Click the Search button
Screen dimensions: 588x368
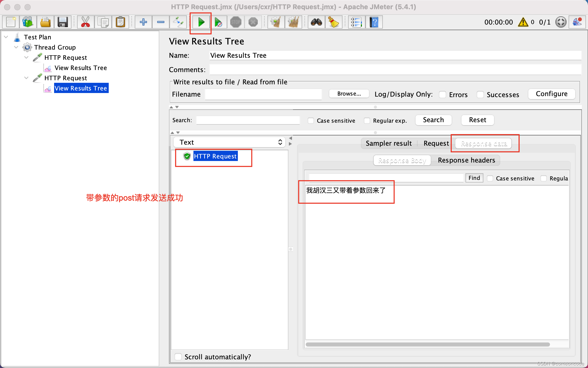pyautogui.click(x=433, y=120)
